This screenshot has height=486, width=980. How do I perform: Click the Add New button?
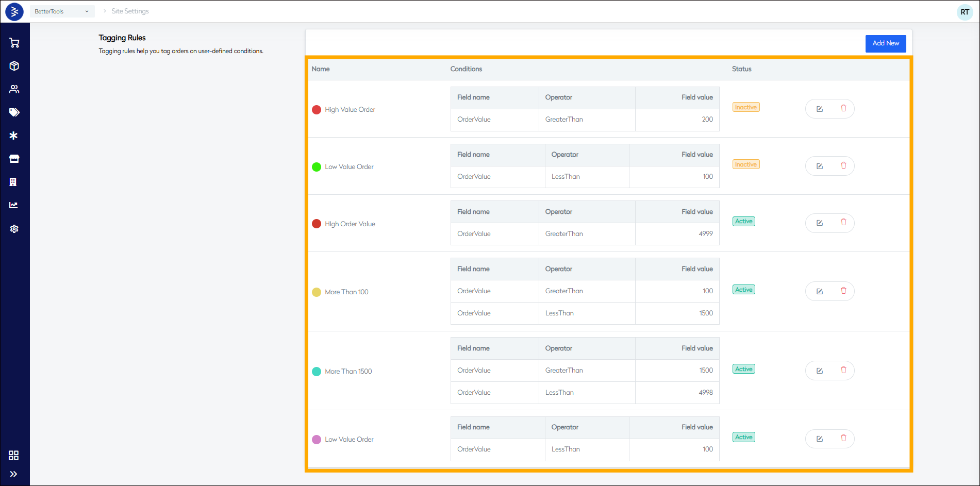coord(885,43)
